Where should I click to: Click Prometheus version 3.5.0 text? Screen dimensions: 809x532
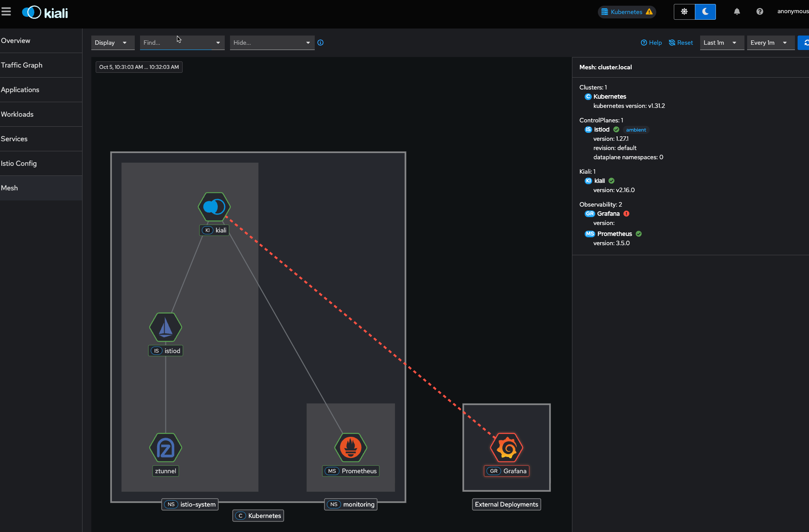(611, 243)
